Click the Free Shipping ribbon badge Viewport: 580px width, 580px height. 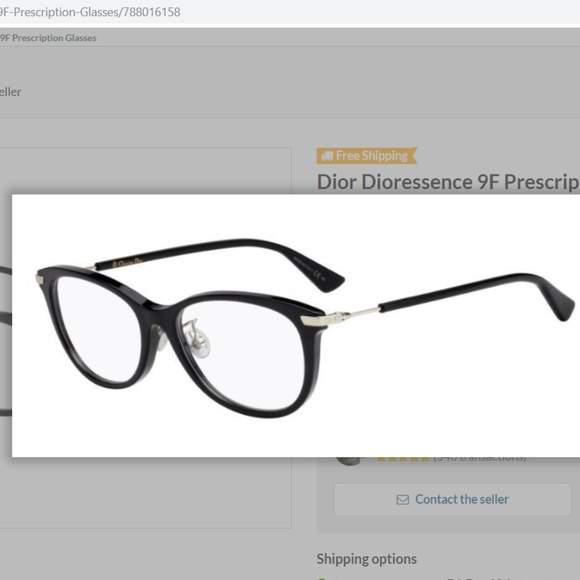367,156
